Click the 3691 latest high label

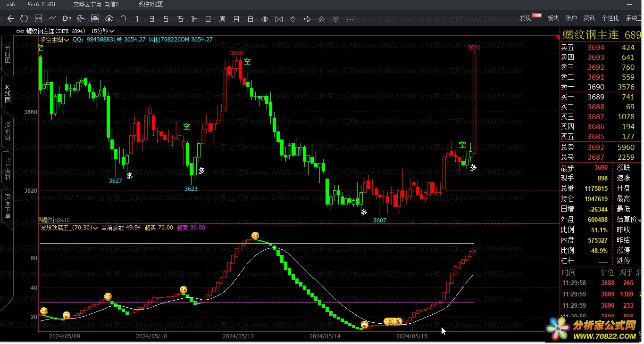[x=474, y=47]
